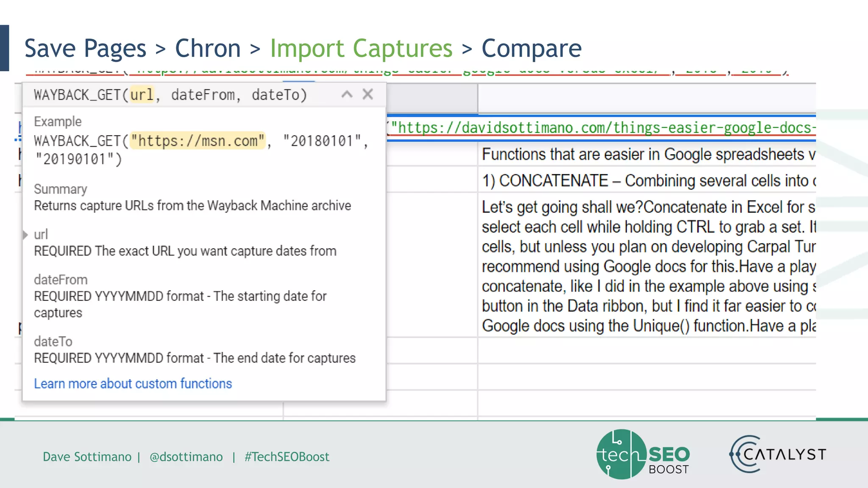The image size is (868, 488).
Task: Click 'Dave Sottimano' name in footer
Action: click(x=87, y=457)
